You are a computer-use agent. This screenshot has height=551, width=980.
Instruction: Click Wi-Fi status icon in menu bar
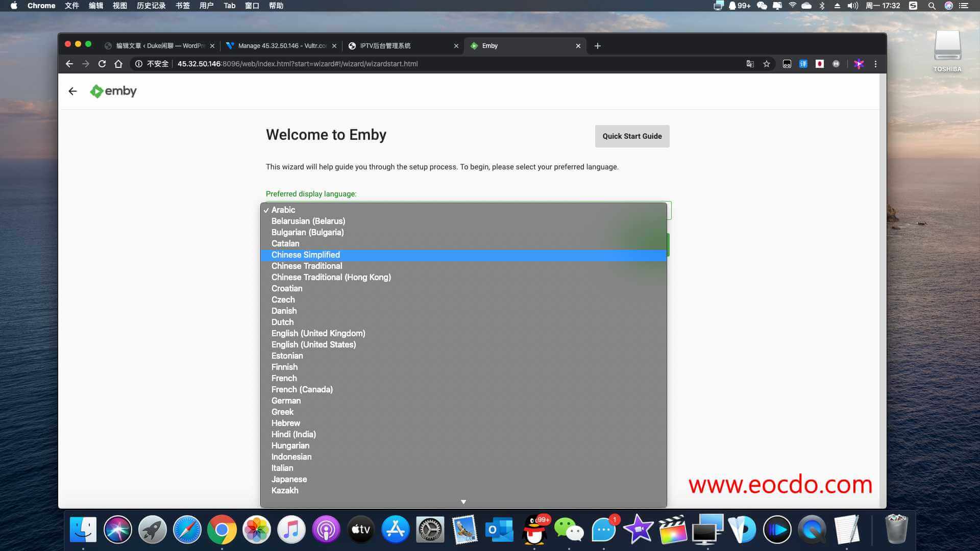click(792, 6)
